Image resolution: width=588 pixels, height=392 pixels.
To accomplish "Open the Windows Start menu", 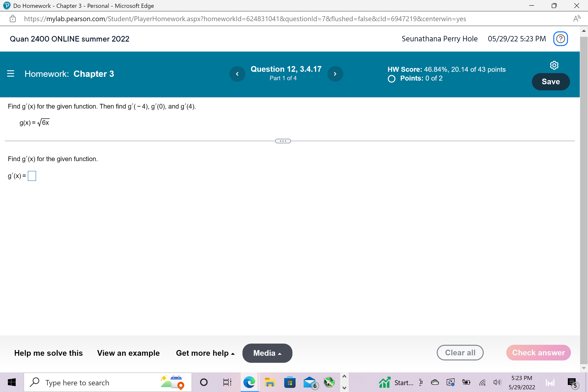I will tap(12, 382).
